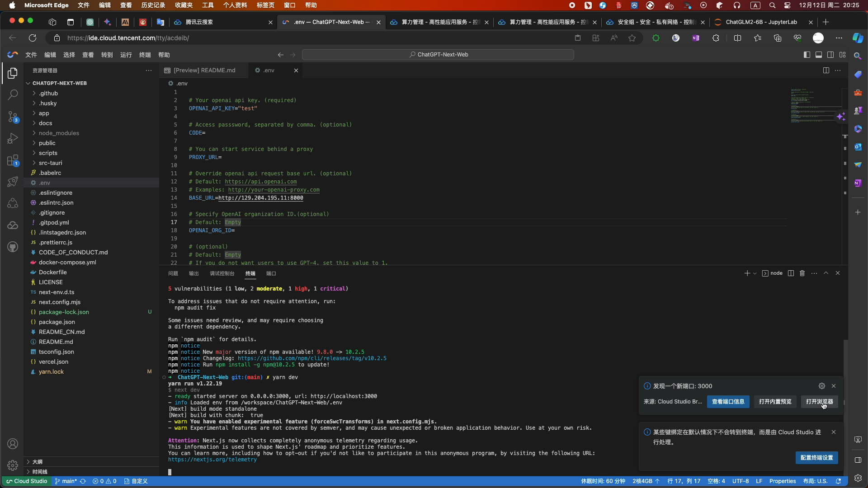The height and width of the screenshot is (488, 868).
Task: Open Extensions view in activity bar
Action: [13, 160]
